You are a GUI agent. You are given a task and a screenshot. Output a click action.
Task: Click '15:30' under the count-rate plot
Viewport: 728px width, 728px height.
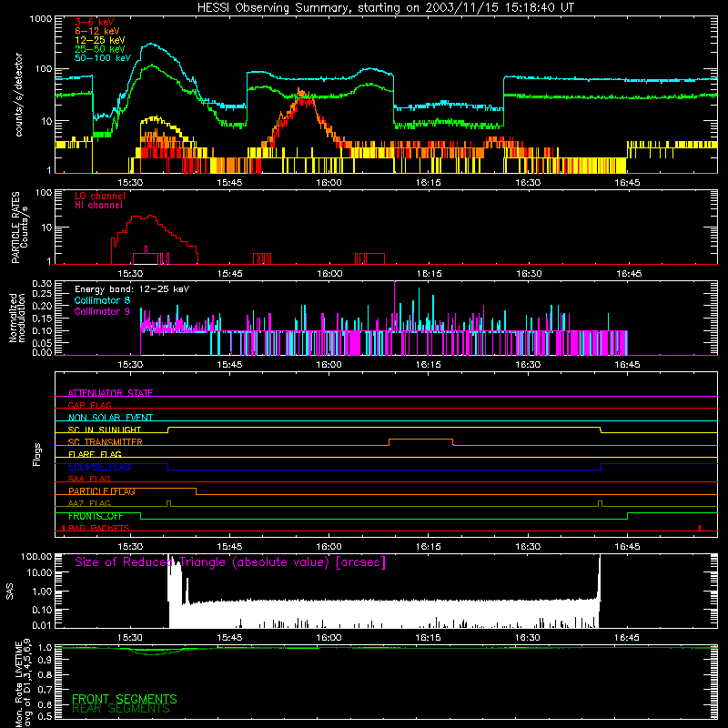130,183
